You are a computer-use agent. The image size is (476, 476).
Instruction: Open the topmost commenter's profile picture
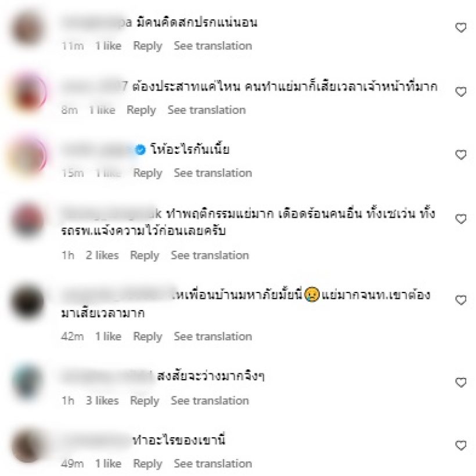27,30
